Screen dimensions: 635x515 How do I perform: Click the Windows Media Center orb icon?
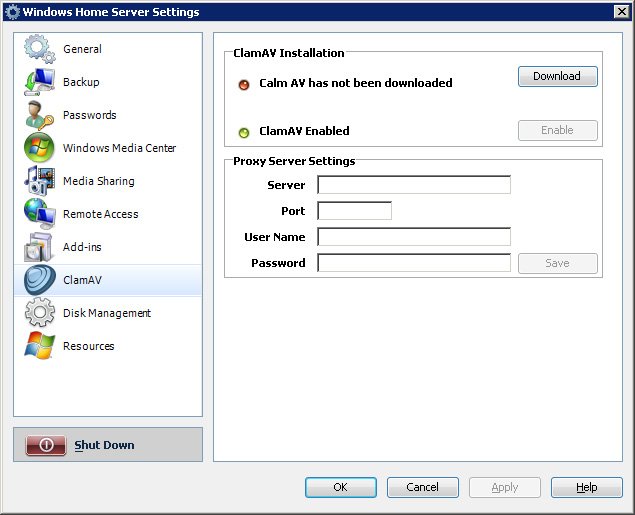click(39, 147)
